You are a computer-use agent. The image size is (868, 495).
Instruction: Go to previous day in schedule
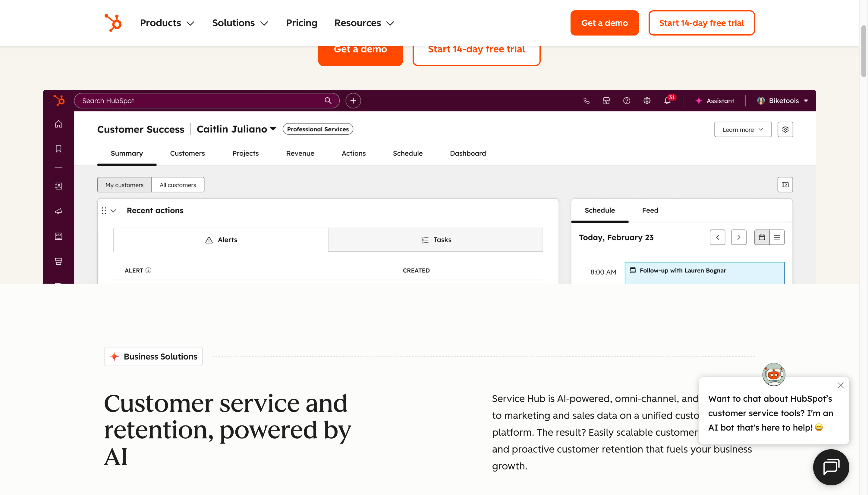717,237
